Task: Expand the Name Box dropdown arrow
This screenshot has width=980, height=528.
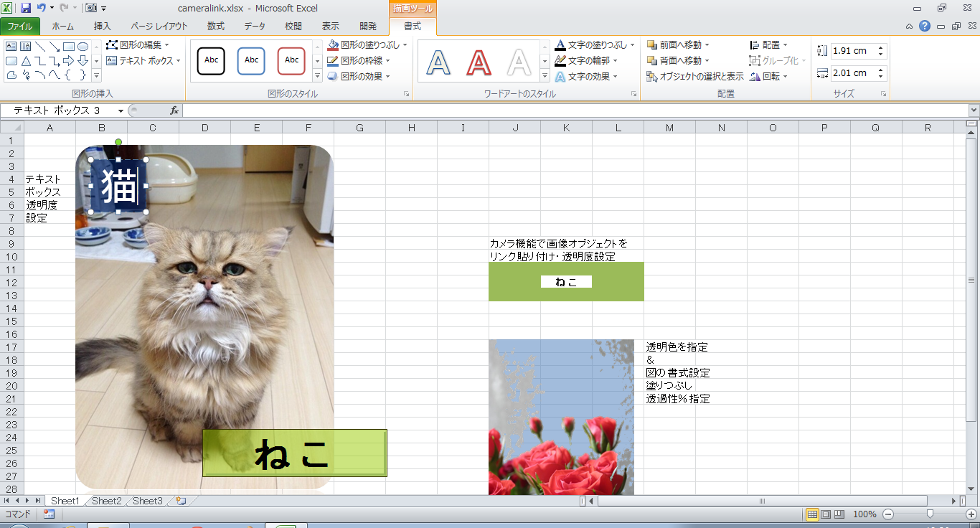Action: [121, 110]
